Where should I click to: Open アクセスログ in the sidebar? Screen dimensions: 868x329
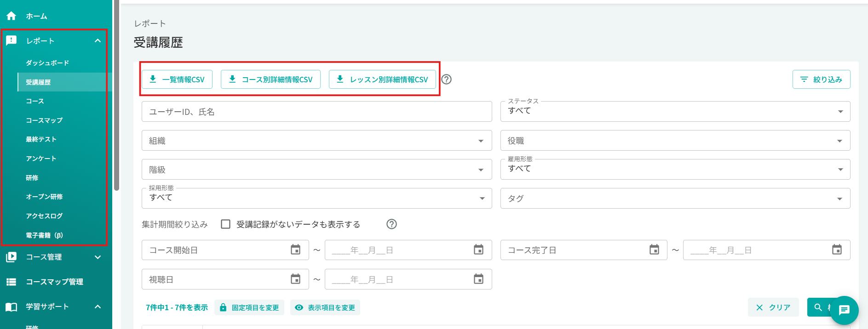point(44,216)
